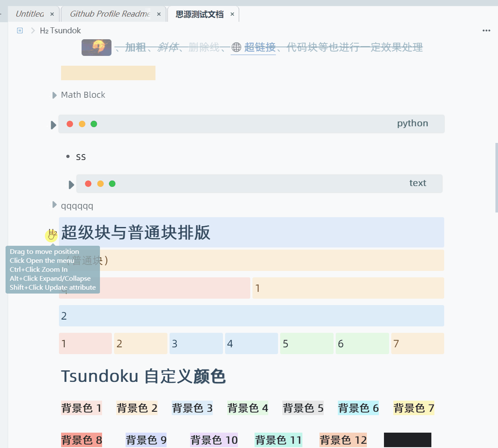Click the globe icon beside 超链接
Image resolution: width=498 pixels, height=448 pixels.
click(x=237, y=47)
